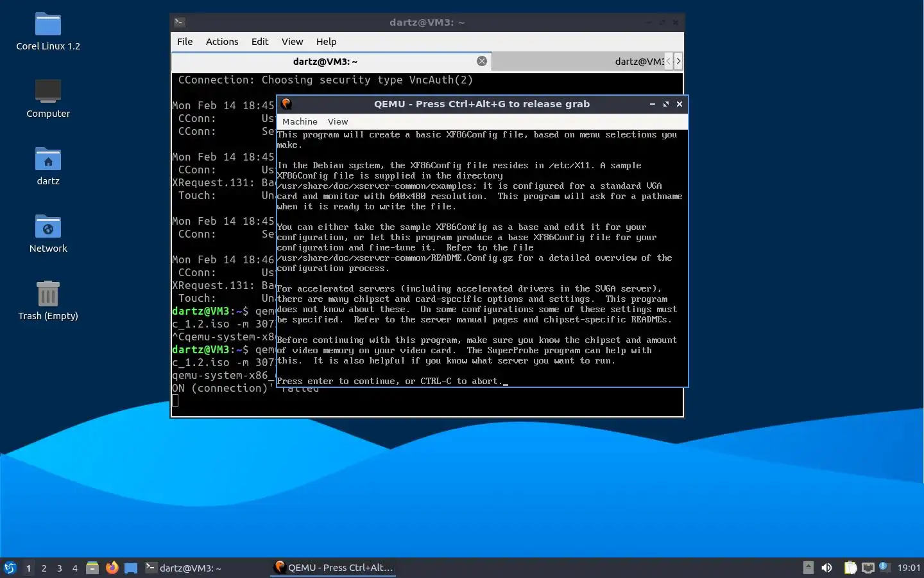Screen dimensions: 924x578
Task: Open the clipboard manager tray icon
Action: pos(850,568)
